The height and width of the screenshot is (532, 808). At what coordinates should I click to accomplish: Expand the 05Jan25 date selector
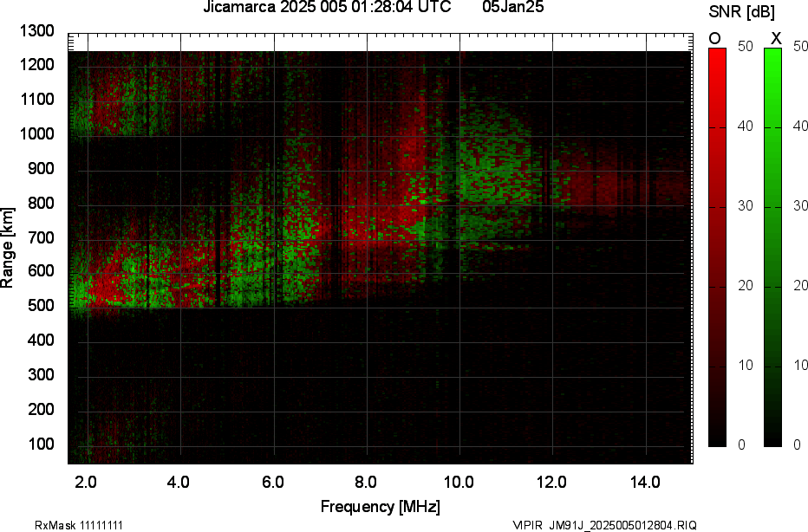[512, 9]
